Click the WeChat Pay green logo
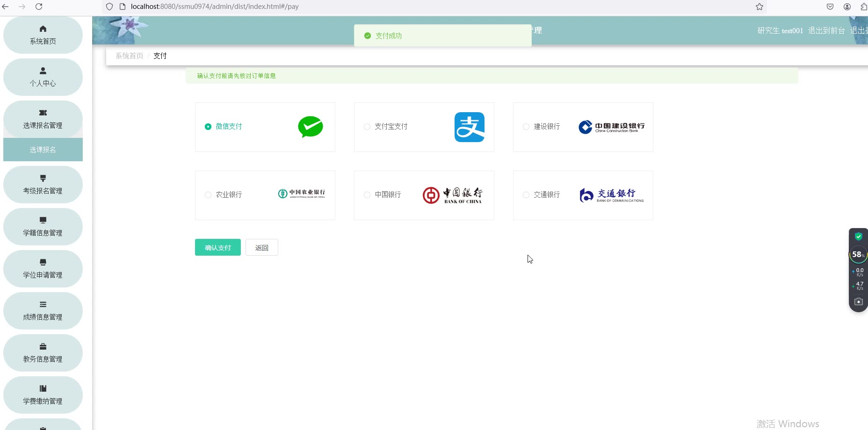Viewport: 868px width, 430px height. coord(311,127)
